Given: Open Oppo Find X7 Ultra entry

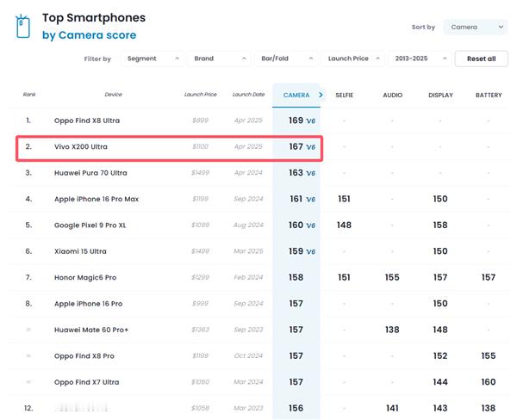Looking at the screenshot, I should 87,382.
